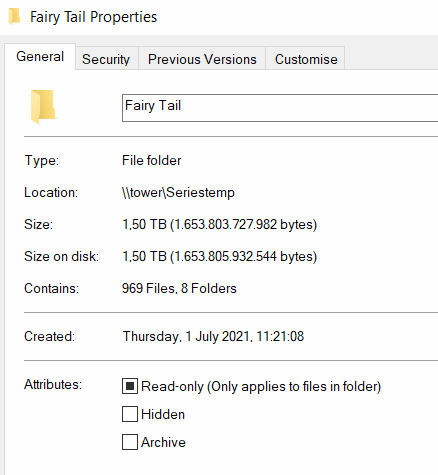
Task: Open the Security tab
Action: [106, 59]
